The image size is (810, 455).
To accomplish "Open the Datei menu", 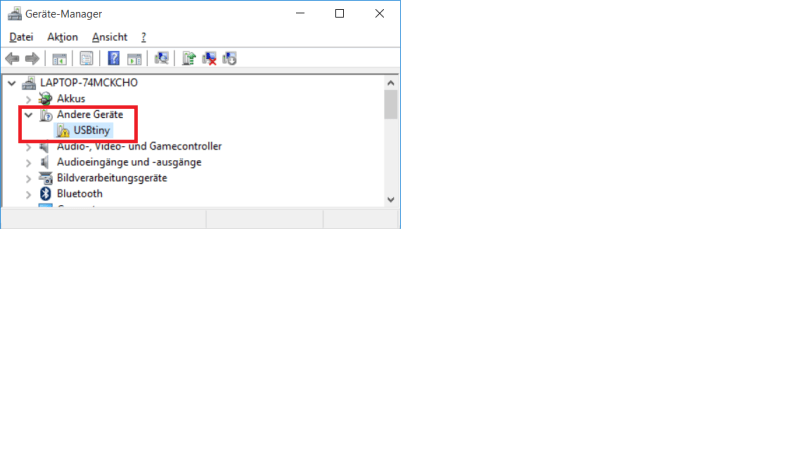I will [x=21, y=37].
